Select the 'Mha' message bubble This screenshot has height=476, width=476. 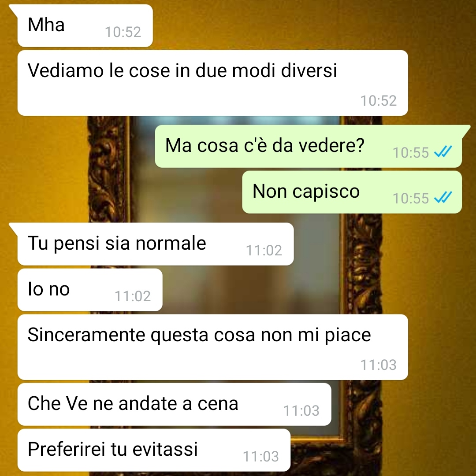[85, 26]
